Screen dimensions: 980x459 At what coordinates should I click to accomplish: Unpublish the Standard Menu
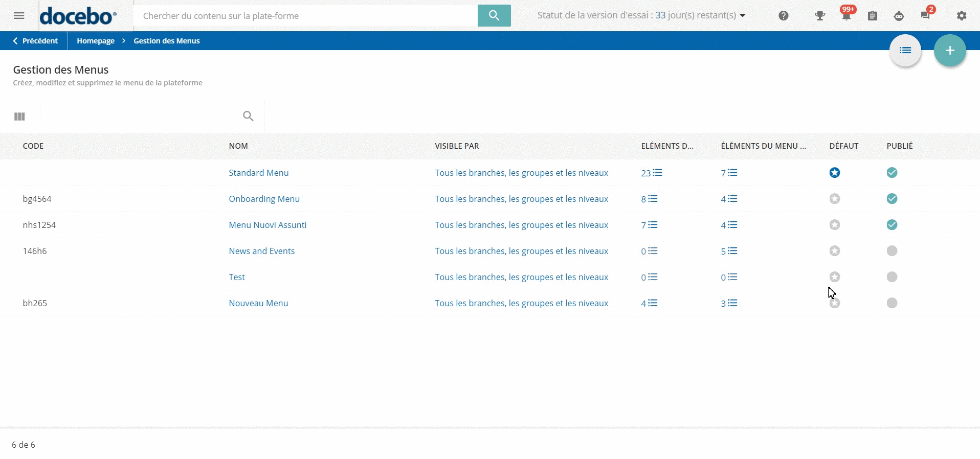(x=892, y=173)
